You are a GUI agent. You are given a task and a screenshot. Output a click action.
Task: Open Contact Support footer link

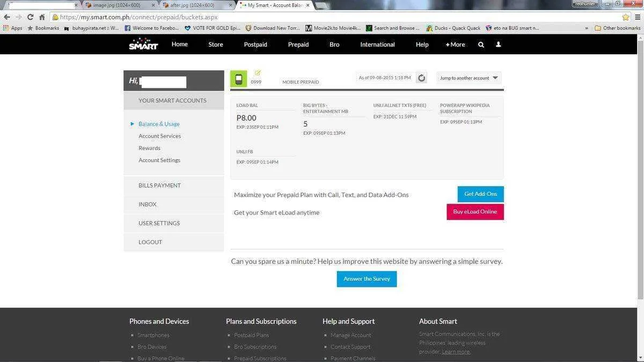coord(350,347)
